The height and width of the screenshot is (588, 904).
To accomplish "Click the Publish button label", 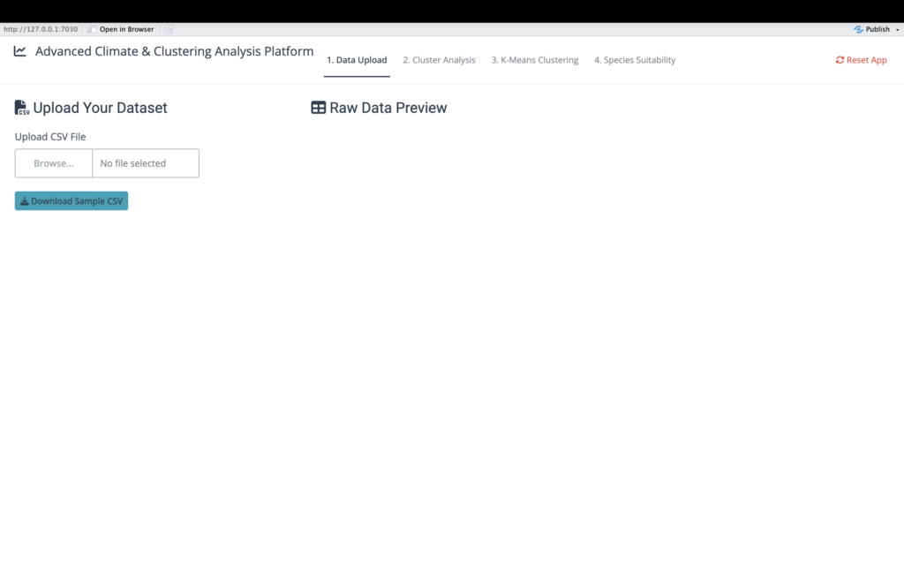I will [878, 29].
